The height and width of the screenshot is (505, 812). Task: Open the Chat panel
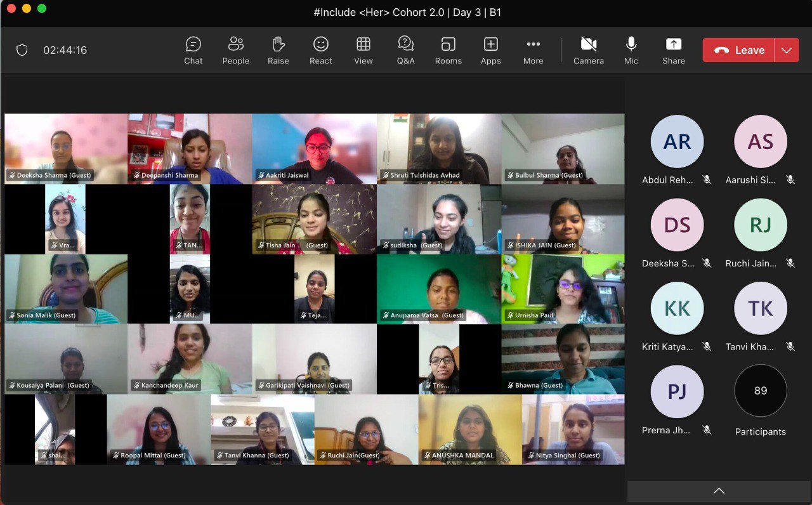193,50
